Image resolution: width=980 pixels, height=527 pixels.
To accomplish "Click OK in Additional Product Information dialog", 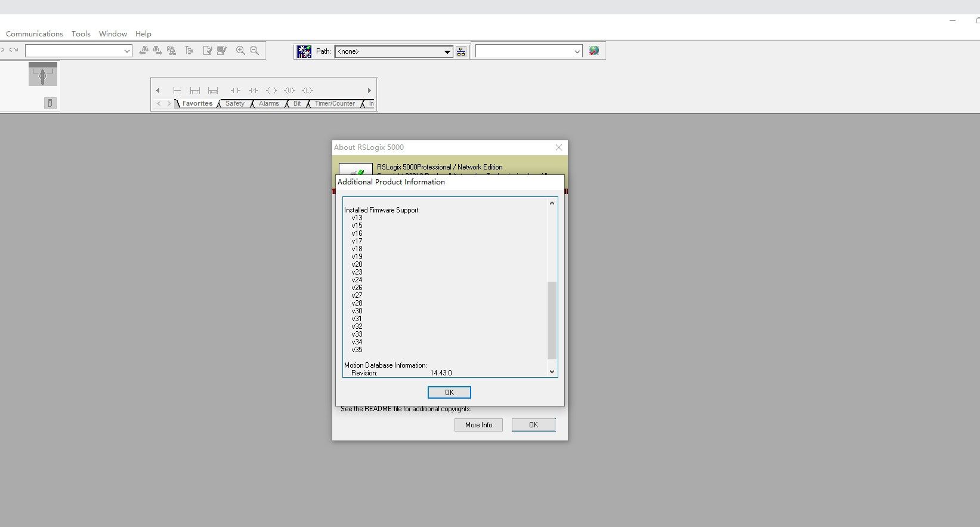I will point(449,392).
